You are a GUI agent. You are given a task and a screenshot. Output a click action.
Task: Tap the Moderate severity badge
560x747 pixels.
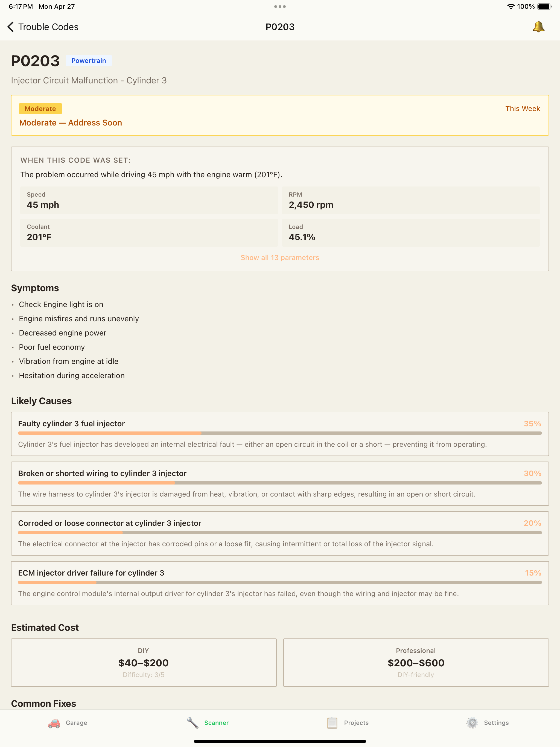[x=40, y=109]
